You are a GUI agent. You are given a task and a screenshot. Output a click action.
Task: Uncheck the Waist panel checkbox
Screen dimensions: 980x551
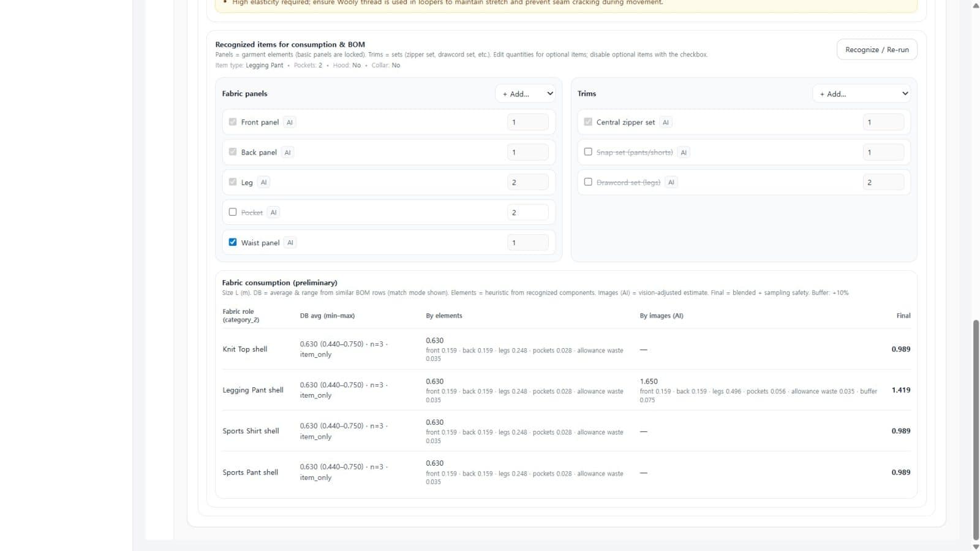233,242
